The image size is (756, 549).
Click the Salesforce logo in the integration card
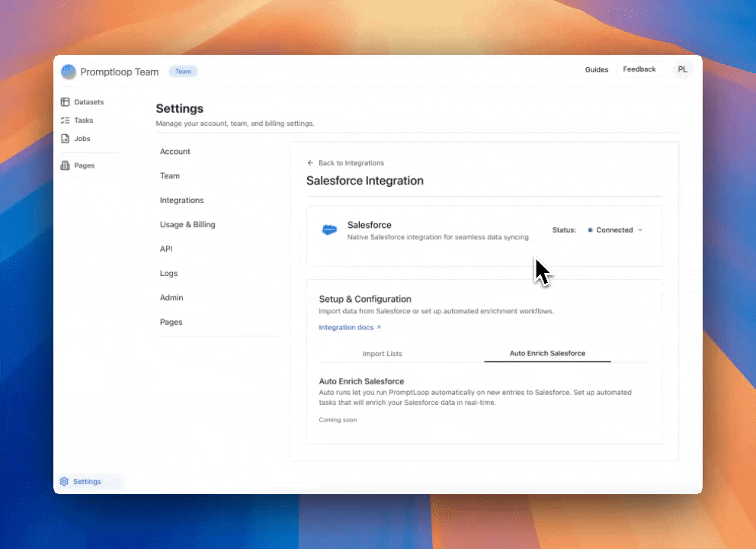[329, 229]
